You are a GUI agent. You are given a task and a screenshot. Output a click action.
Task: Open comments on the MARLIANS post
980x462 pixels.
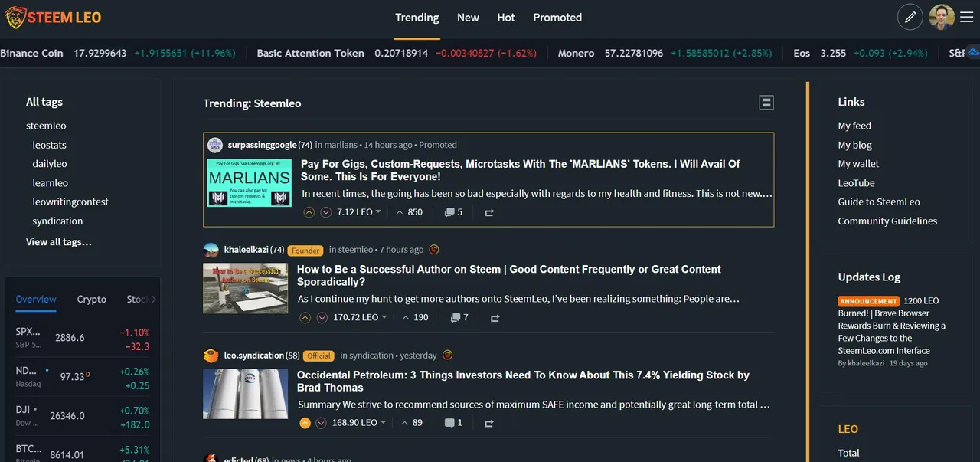click(454, 212)
